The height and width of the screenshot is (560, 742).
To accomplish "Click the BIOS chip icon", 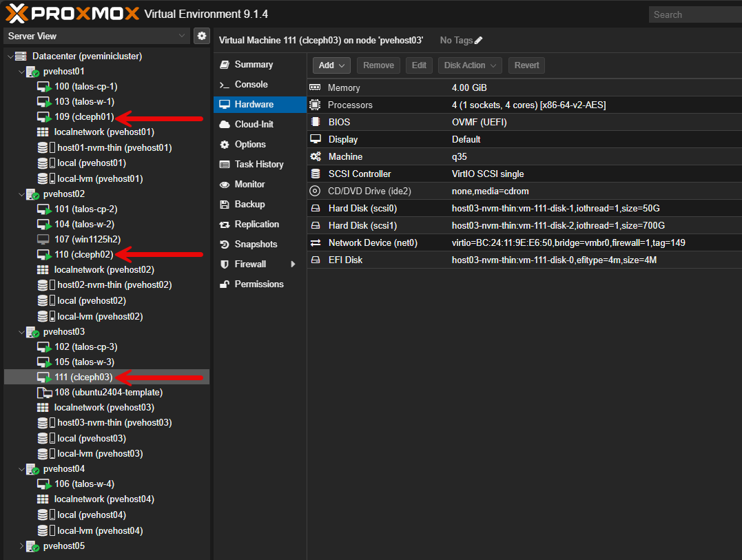I will pos(315,122).
